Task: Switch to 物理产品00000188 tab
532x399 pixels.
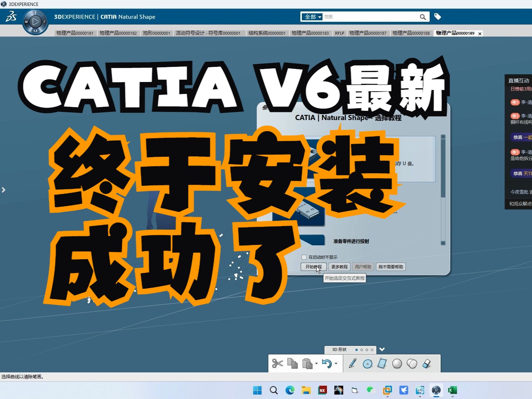Action: tap(411, 33)
